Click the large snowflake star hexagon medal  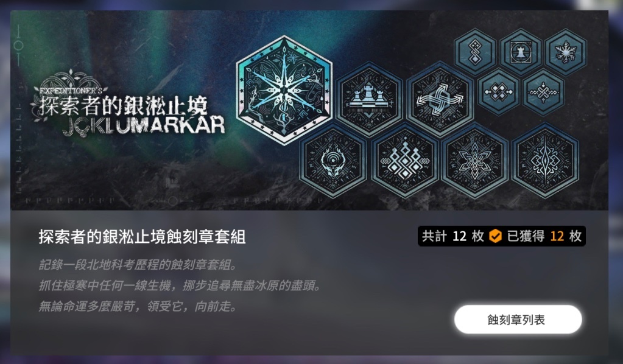[x=284, y=91]
